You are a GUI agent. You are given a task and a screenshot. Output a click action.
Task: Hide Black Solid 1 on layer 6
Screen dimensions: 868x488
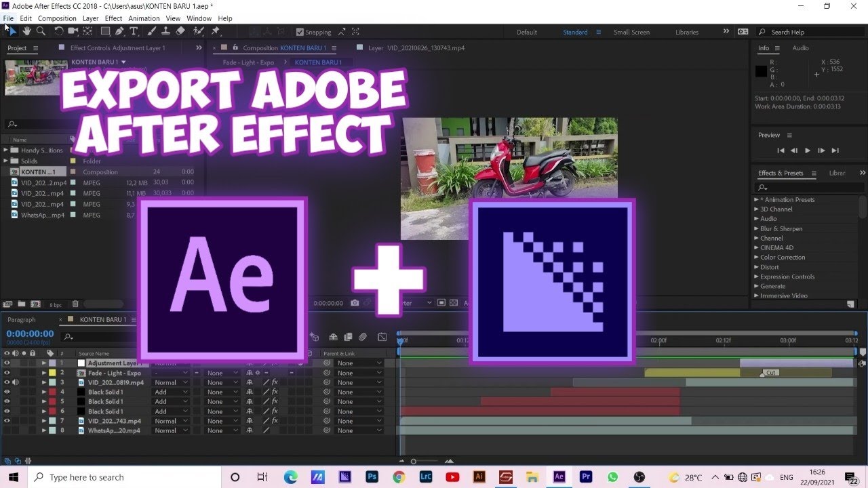pyautogui.click(x=7, y=411)
